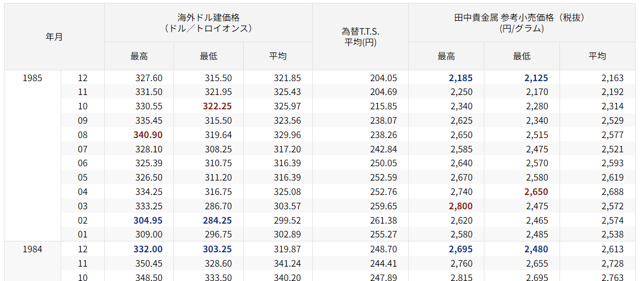Click the 田中貴金属 参考小売価格 header
Viewport: 644px width, 281px height.
[x=521, y=23]
